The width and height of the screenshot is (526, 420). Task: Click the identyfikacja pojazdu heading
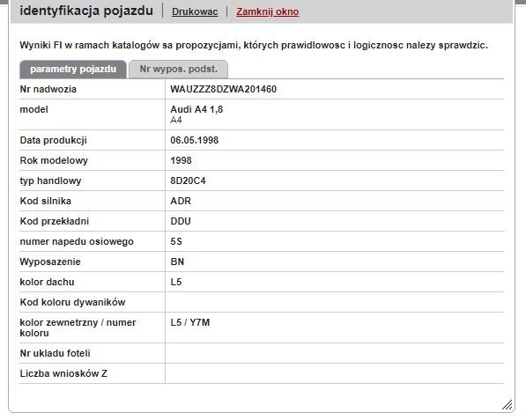point(86,11)
